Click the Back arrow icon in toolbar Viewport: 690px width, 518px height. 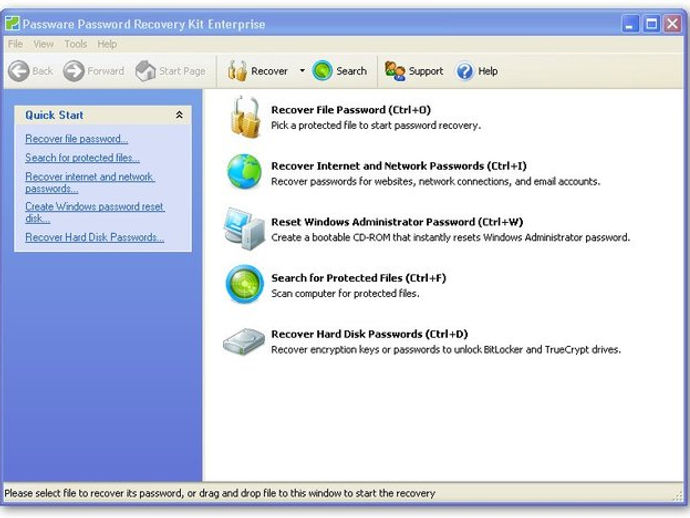point(19,71)
